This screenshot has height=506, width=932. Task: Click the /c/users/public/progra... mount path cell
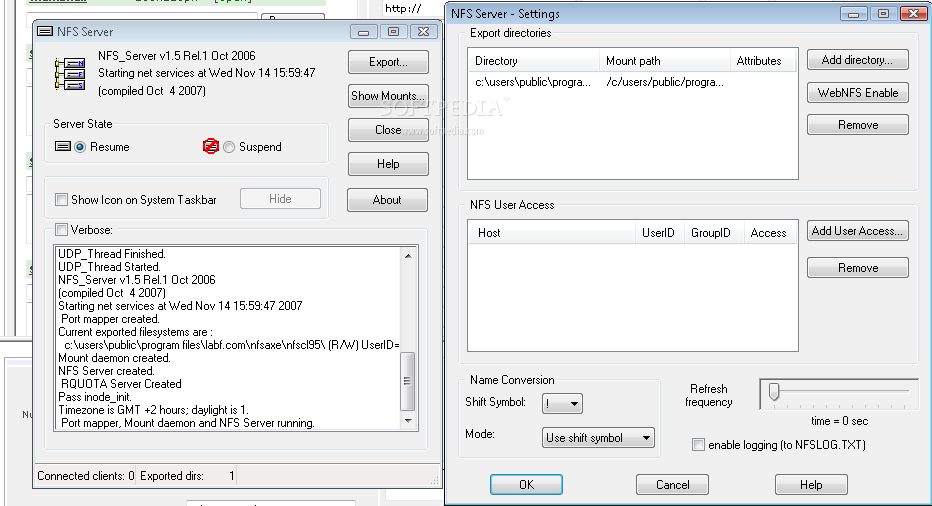pyautogui.click(x=665, y=83)
